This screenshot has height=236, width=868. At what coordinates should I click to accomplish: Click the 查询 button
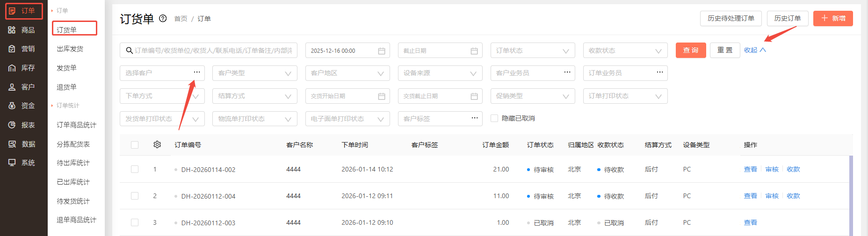(691, 50)
